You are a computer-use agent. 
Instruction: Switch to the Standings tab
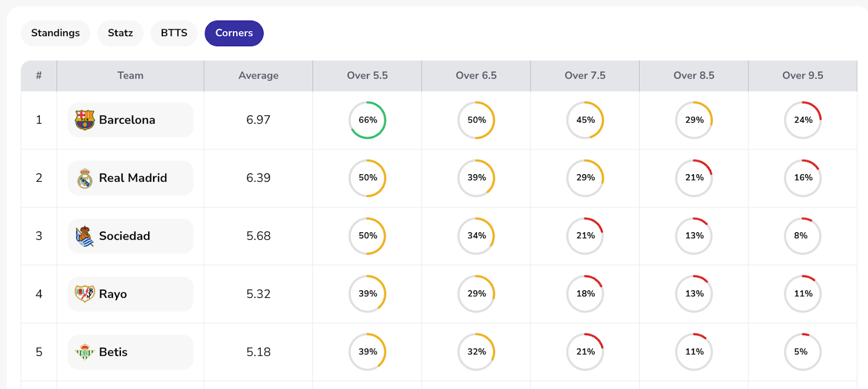coord(55,33)
